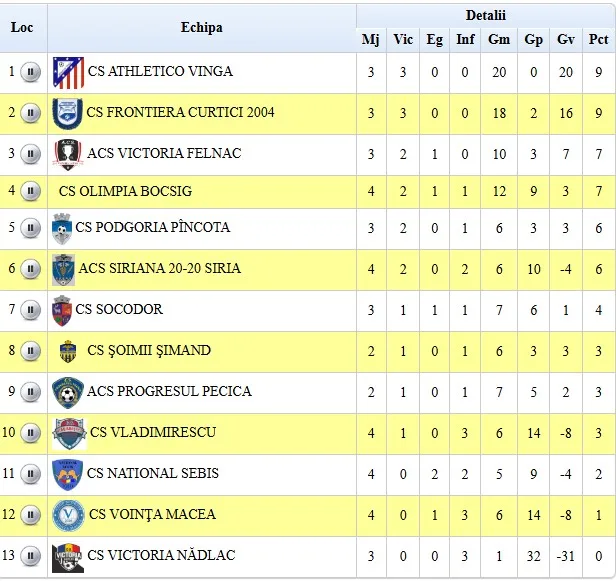Screen dimensions: 616x581
Task: Click the ACS Siriana 20-20 Siria crest
Action: pos(64,269)
